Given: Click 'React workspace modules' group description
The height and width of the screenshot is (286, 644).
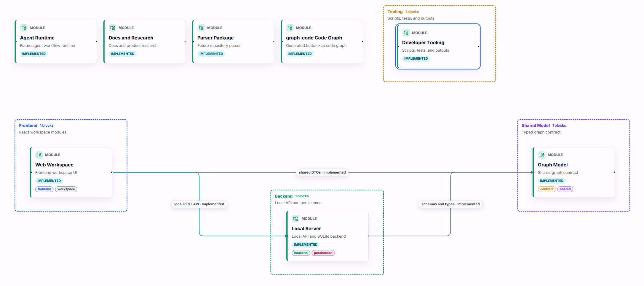Looking at the screenshot, I should click(43, 132).
